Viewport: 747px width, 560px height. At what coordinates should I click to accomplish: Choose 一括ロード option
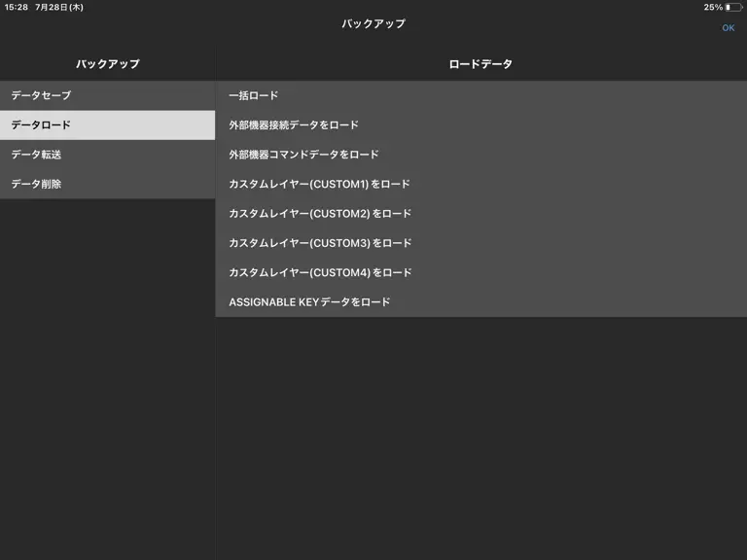pyautogui.click(x=481, y=95)
